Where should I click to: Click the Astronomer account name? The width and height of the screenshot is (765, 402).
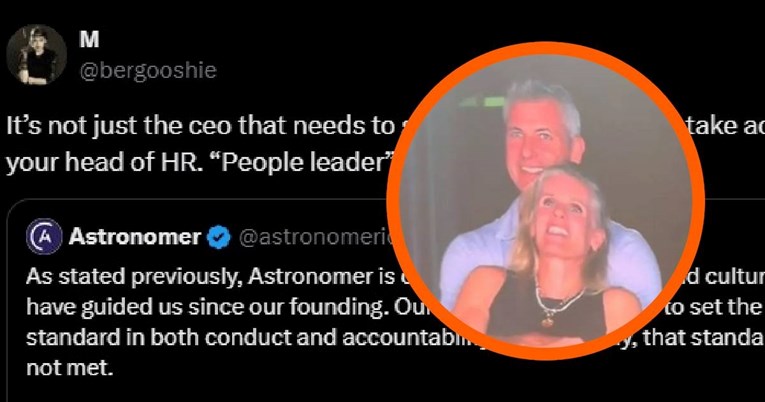(x=135, y=237)
